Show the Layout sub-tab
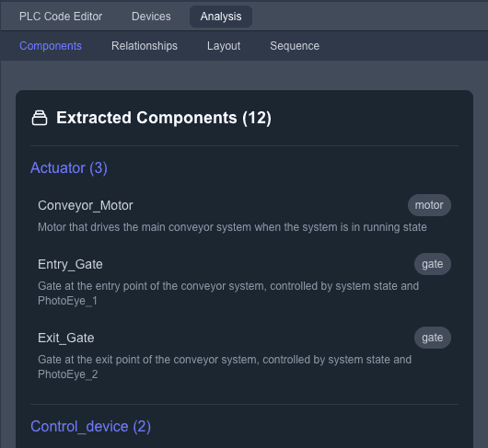 click(x=224, y=46)
